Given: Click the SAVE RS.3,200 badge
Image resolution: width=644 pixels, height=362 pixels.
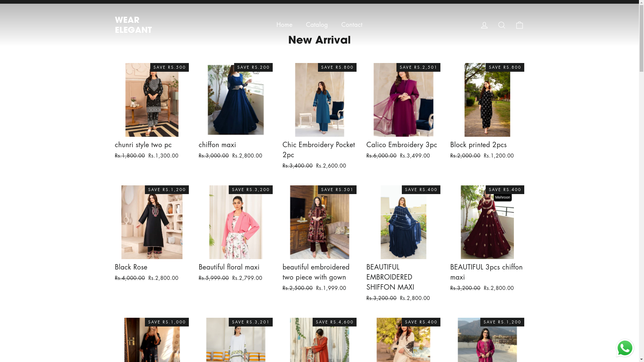Looking at the screenshot, I should (x=251, y=190).
